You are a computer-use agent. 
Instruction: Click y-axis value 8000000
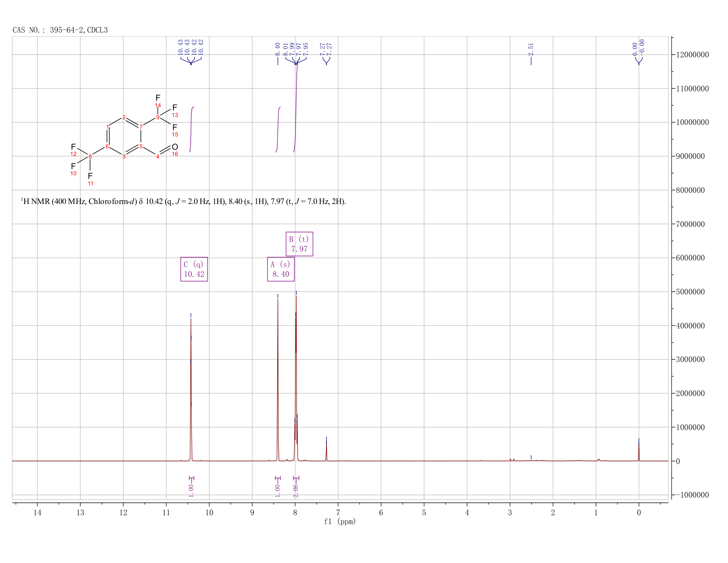[x=691, y=190]
